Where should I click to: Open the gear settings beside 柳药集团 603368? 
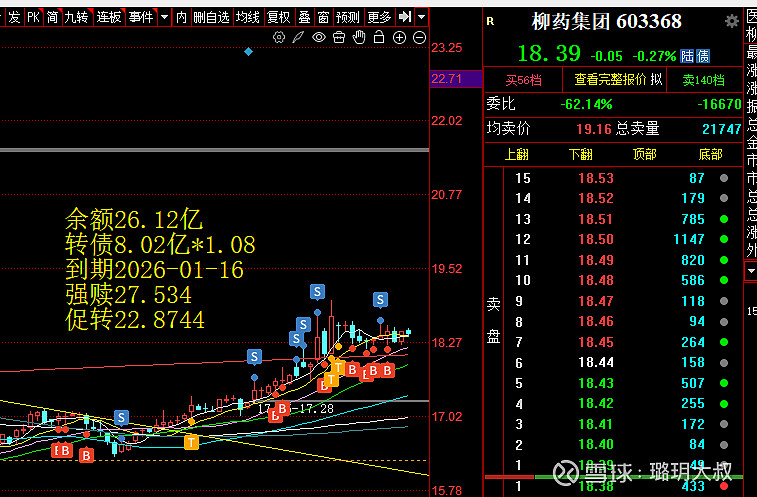732,21
